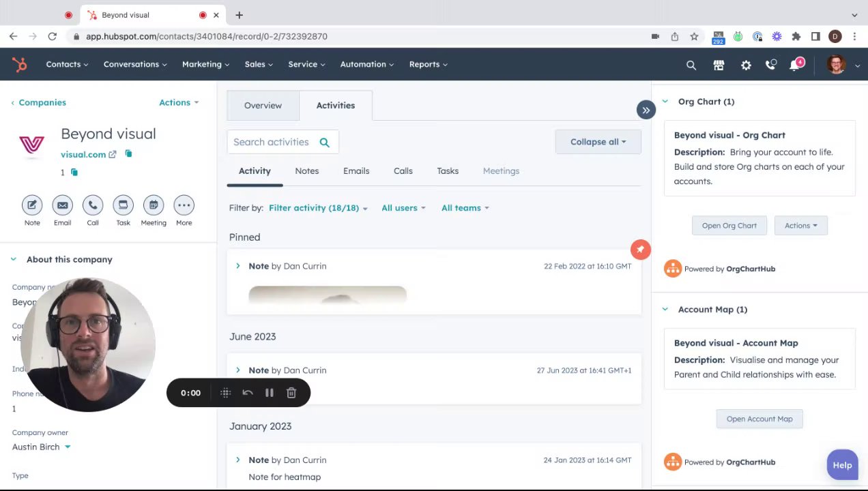Open the Marketing menu
Image resolution: width=868 pixels, height=491 pixels.
(x=205, y=64)
